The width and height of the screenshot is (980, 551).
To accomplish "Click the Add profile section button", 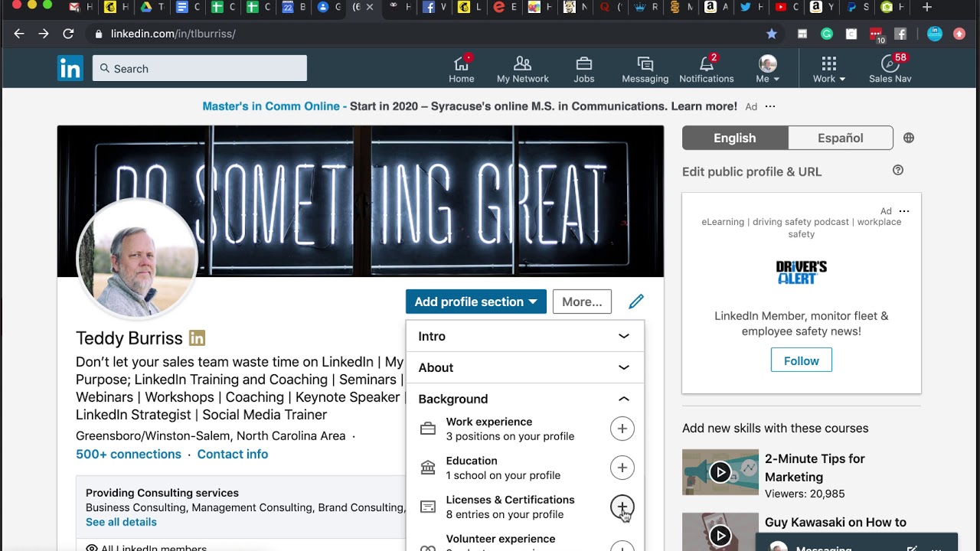I will click(475, 302).
